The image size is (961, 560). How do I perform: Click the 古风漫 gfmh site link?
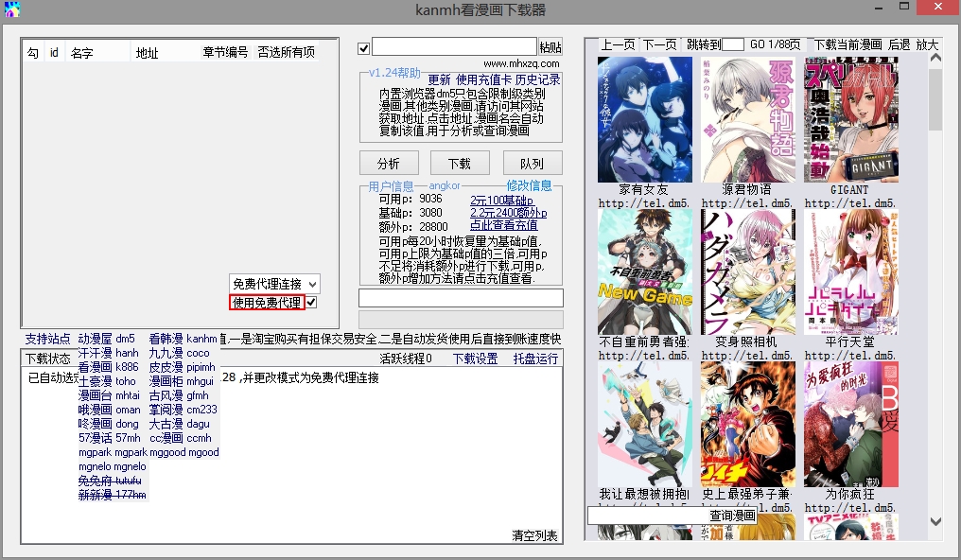pyautogui.click(x=179, y=395)
